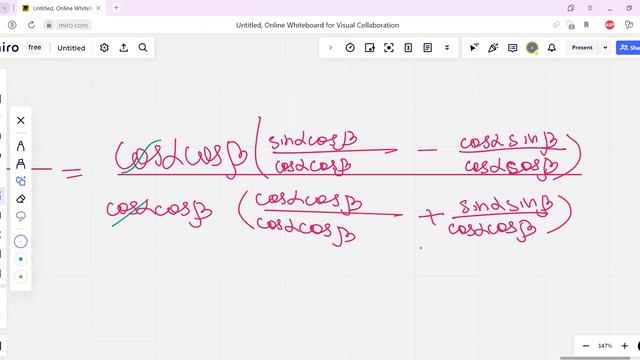The width and height of the screenshot is (640, 360).
Task: Pick the olive yellow pen color
Action: [20, 277]
